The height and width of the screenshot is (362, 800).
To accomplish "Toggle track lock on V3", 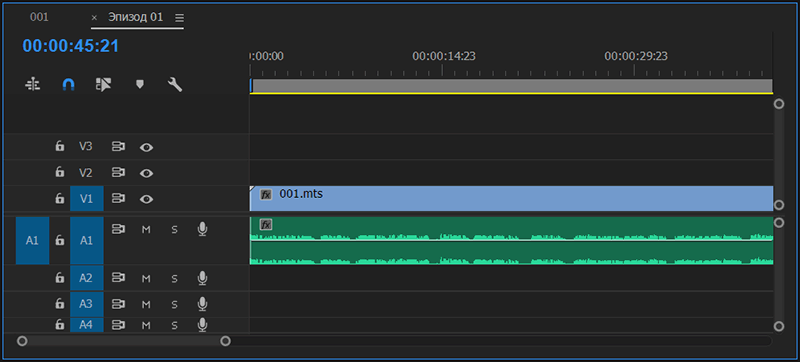I will 60,147.
